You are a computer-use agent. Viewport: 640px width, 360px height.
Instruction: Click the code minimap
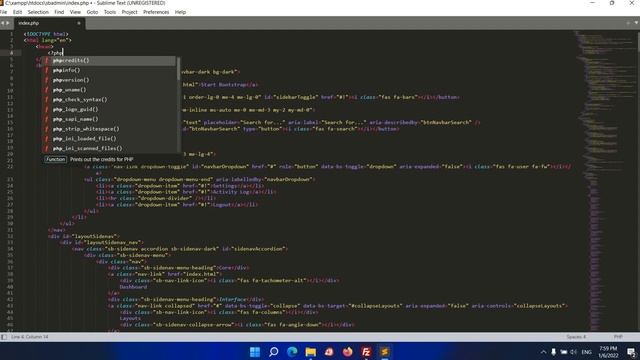coord(604,180)
